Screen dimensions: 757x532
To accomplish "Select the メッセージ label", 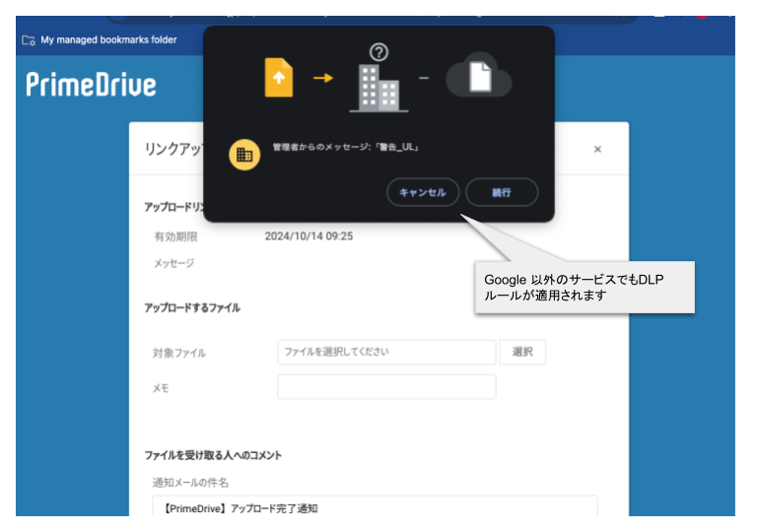I will click(x=173, y=263).
